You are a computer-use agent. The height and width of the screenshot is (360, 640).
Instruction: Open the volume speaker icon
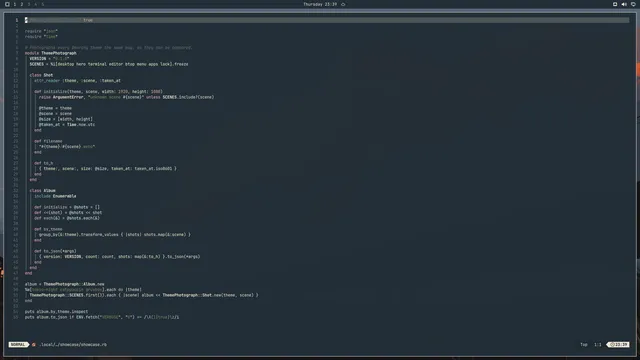(624, 4)
